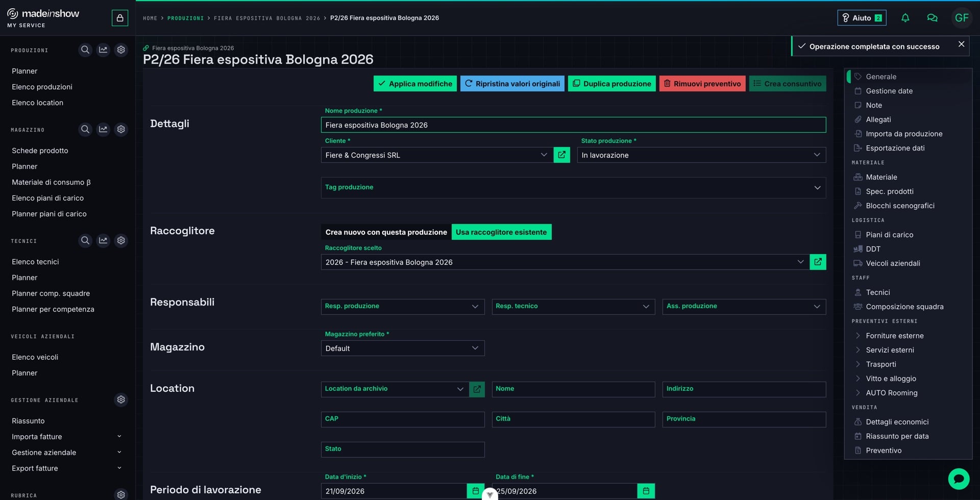Viewport: 980px width, 500px height.
Task: Open the Ass. produzione dropdown
Action: point(744,307)
